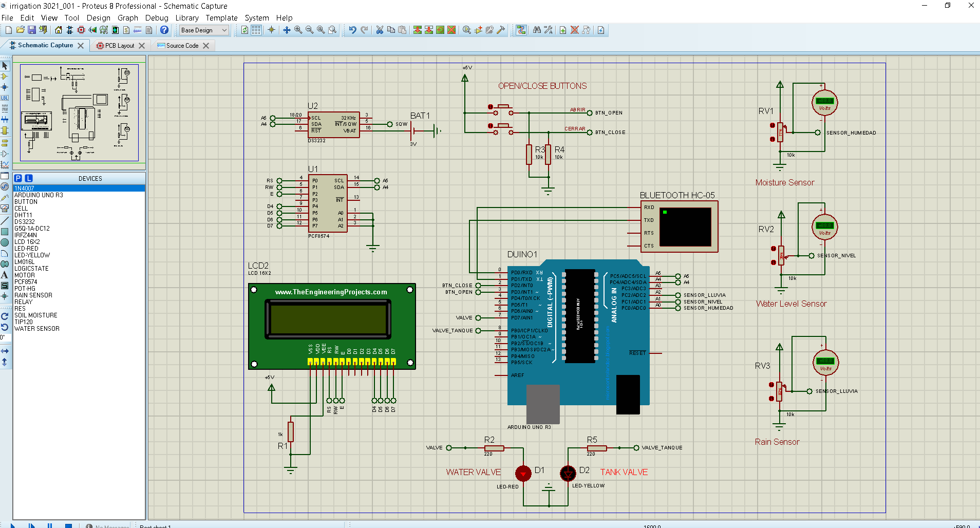Open the File menu
This screenshot has height=528, width=980.
[x=7, y=18]
